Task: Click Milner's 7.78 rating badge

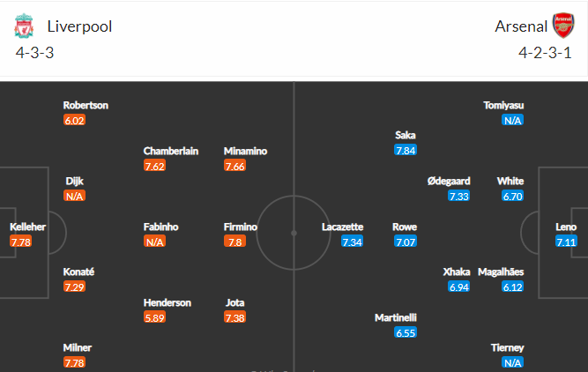Action: [74, 362]
